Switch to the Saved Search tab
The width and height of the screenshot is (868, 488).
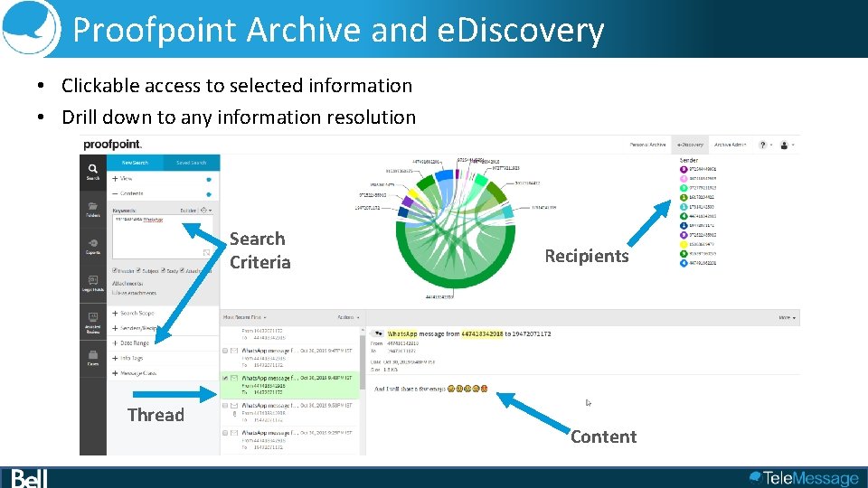(x=192, y=163)
